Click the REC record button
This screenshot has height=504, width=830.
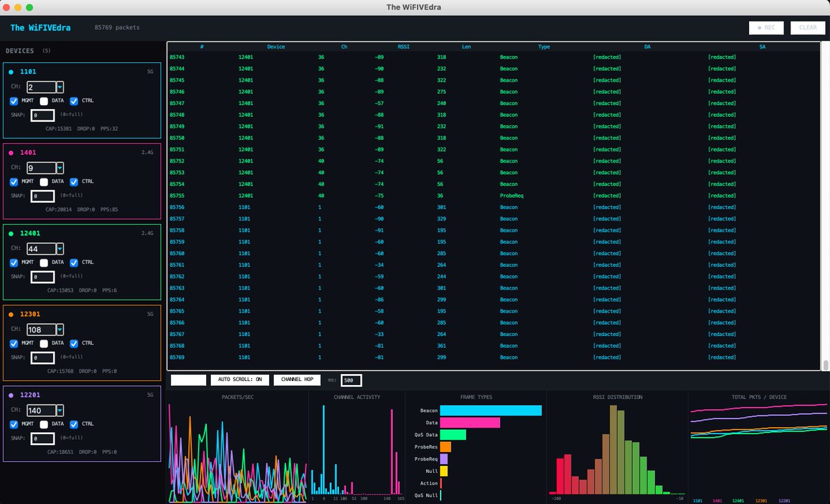click(767, 28)
